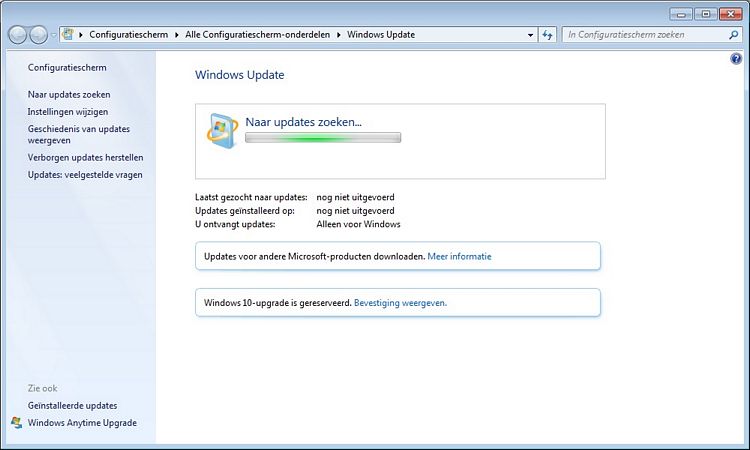Open the 'Windows Anytime Upgrade' link

click(82, 423)
